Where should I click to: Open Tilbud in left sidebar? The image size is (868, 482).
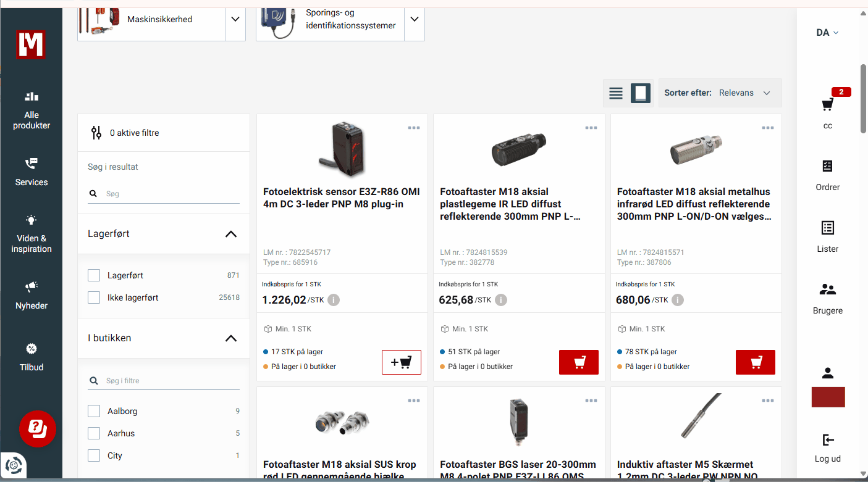point(32,357)
